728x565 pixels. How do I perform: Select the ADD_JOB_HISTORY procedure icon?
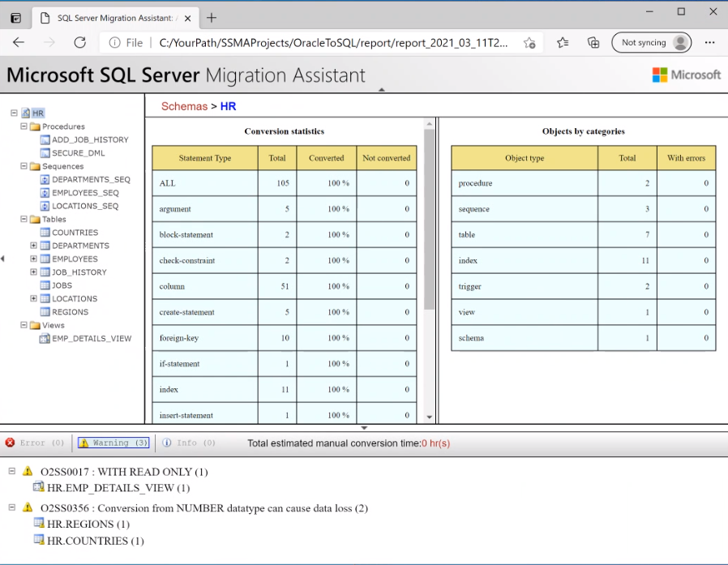coord(45,139)
